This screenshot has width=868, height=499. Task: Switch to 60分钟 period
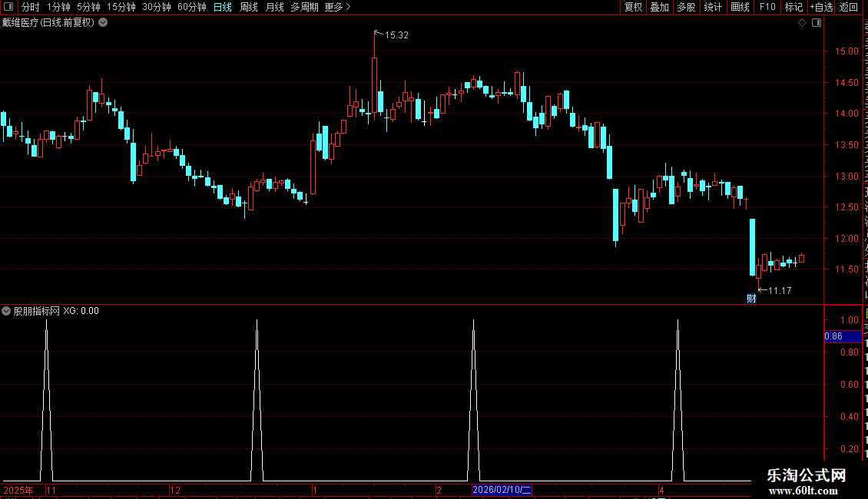click(192, 7)
